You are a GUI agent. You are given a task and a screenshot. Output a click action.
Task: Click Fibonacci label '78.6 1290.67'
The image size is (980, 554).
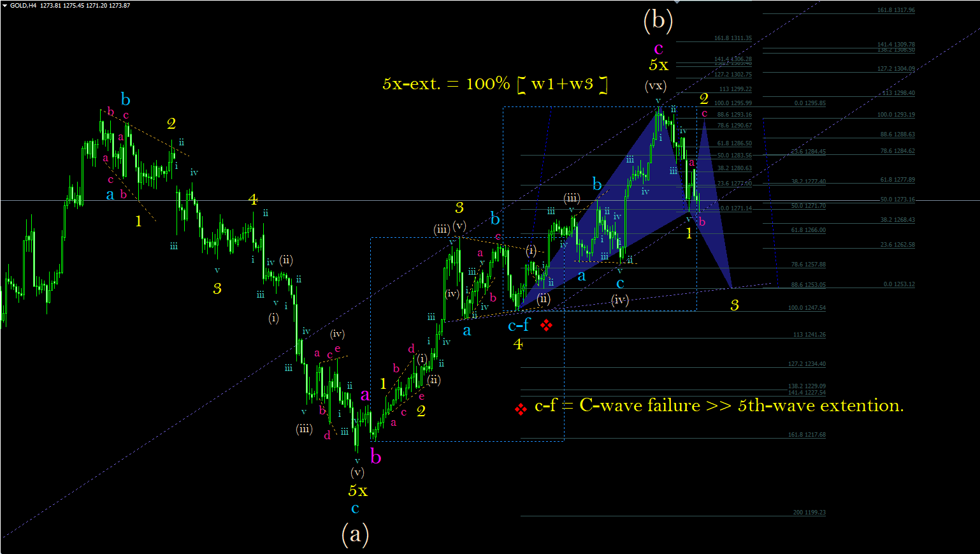(734, 126)
